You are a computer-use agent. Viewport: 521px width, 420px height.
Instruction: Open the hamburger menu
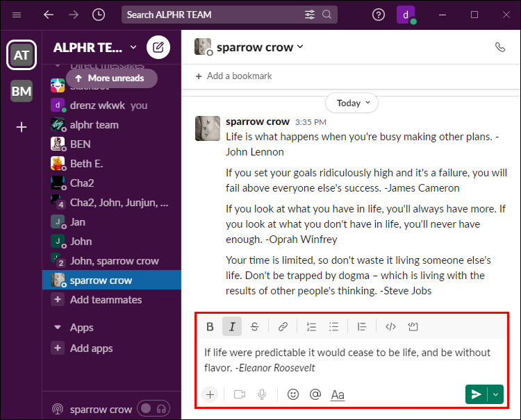pyautogui.click(x=17, y=15)
